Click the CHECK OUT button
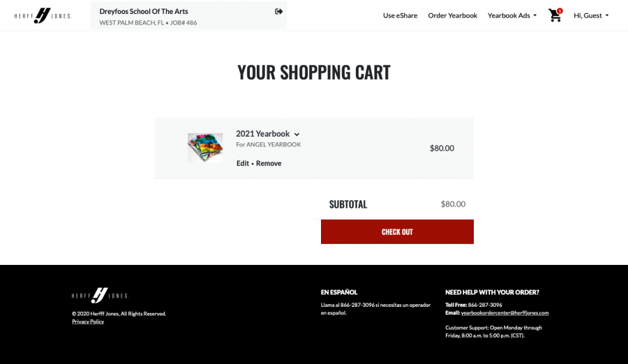628x364 pixels. pos(397,232)
